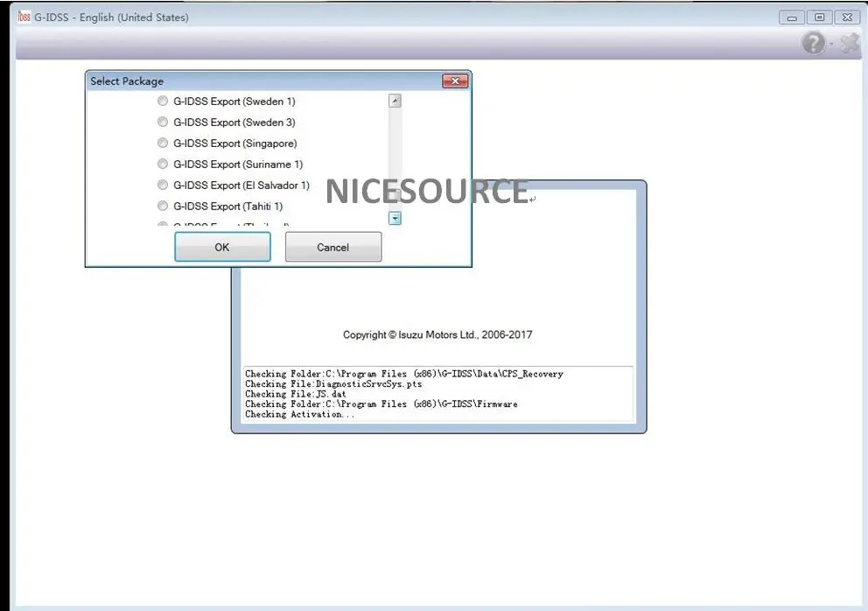Click the tools icon beside the help icon
Screen dimensions: 868x611
[850, 43]
